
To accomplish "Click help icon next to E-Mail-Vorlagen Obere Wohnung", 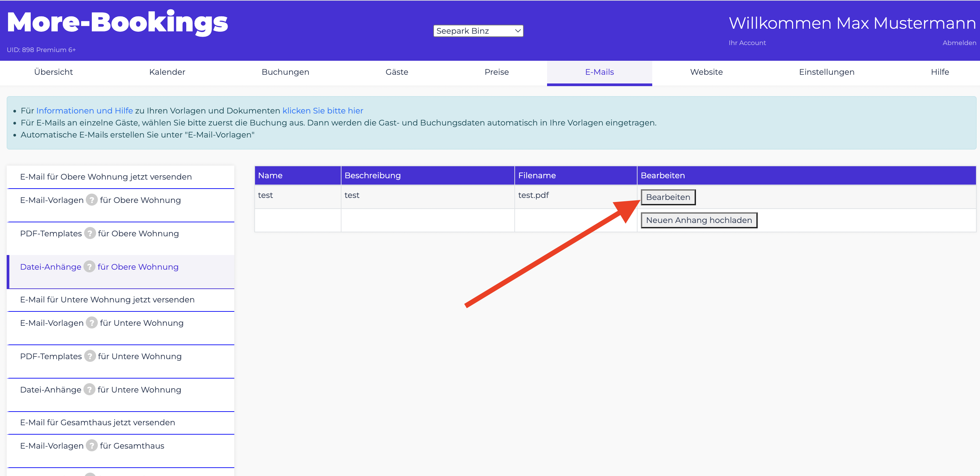I will pyautogui.click(x=92, y=200).
